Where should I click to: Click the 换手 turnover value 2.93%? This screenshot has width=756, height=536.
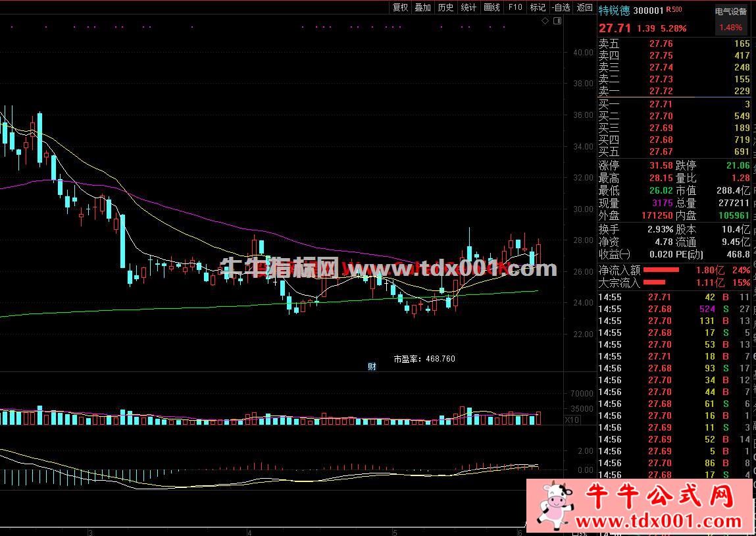tap(660, 229)
